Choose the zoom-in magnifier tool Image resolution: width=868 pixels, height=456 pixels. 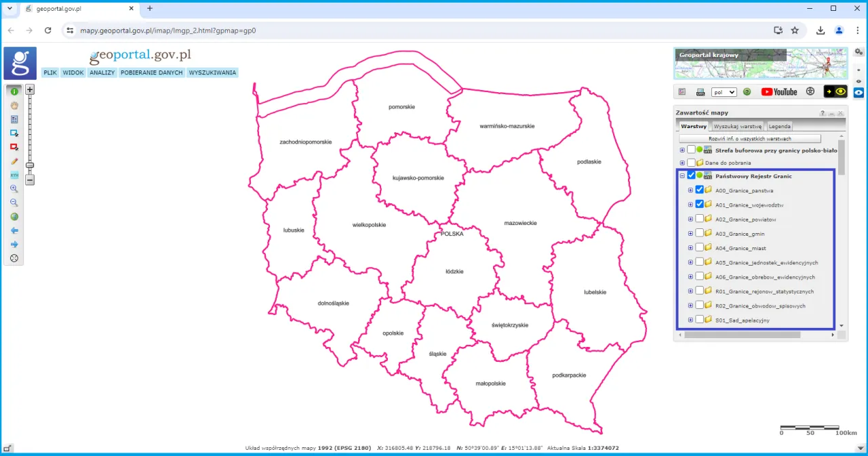coord(14,188)
